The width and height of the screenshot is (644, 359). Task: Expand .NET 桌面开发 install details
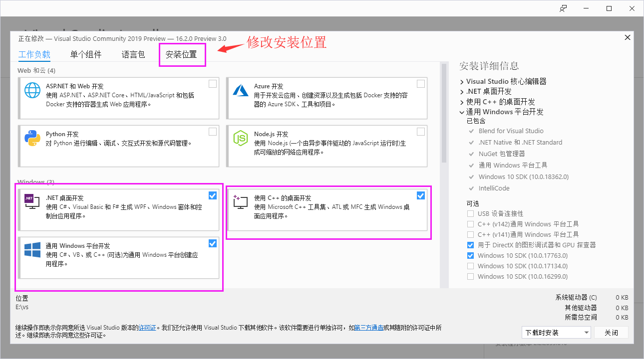coord(462,92)
